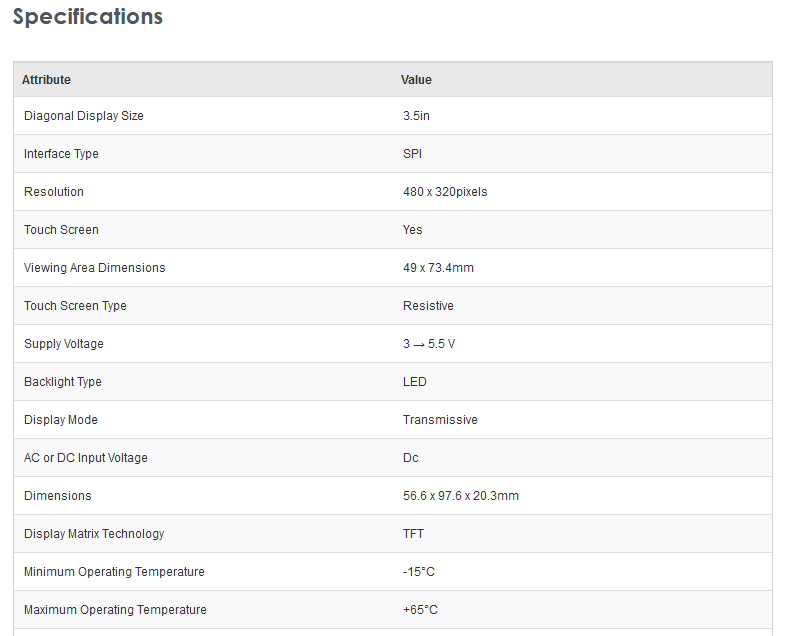788x636 pixels.
Task: Click the Maximum Operating Temperature label
Action: (115, 610)
